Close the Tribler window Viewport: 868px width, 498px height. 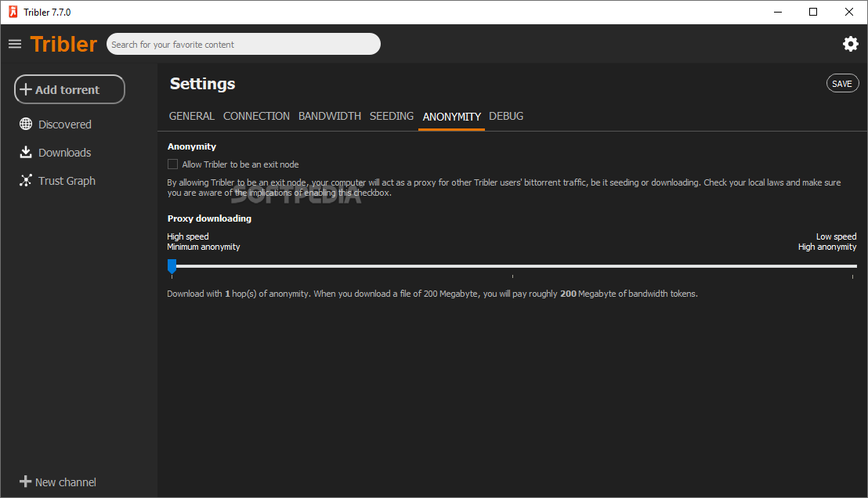pyautogui.click(x=849, y=12)
